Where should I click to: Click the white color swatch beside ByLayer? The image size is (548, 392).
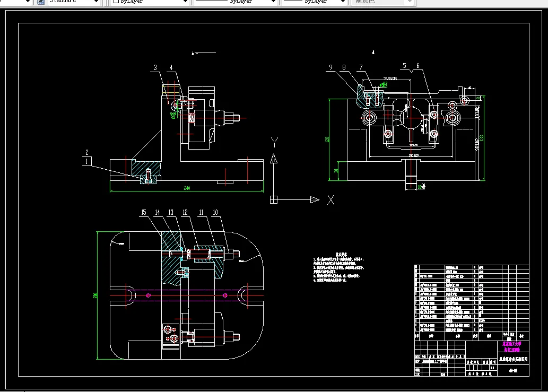[x=116, y=2]
